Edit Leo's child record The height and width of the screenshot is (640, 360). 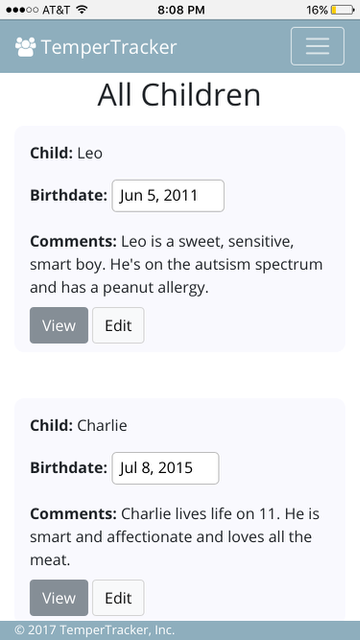(x=118, y=325)
